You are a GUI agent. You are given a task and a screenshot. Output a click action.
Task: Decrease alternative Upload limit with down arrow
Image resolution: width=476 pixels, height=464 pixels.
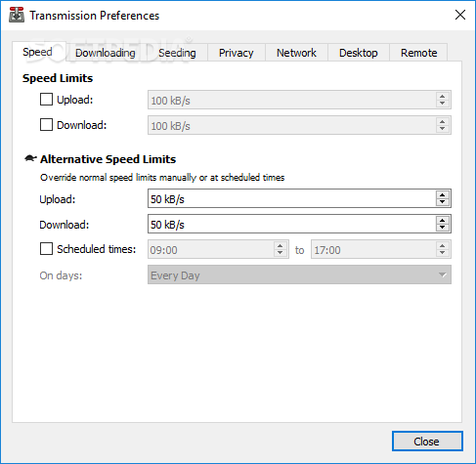443,202
